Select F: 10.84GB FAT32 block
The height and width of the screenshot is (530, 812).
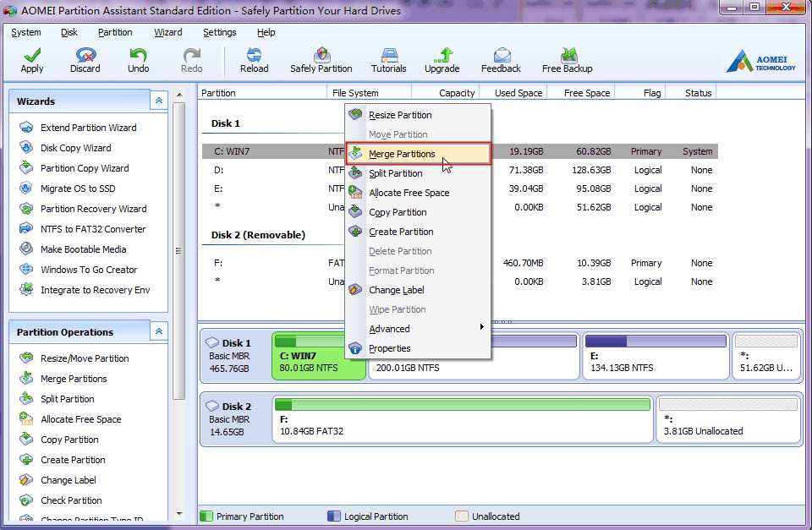click(463, 420)
